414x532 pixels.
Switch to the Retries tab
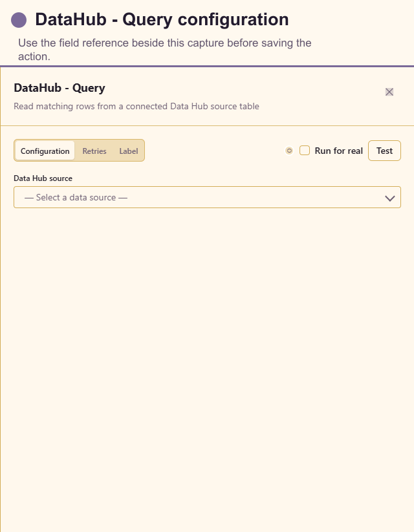[94, 151]
